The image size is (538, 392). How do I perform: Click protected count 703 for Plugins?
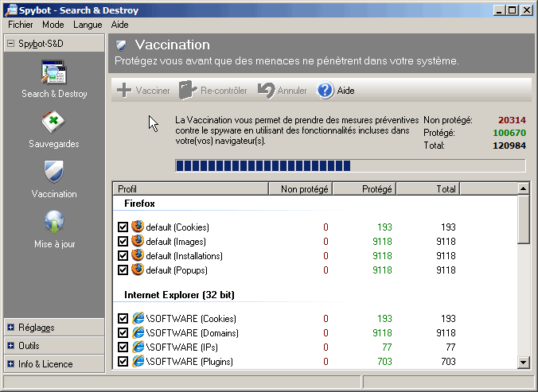384,362
